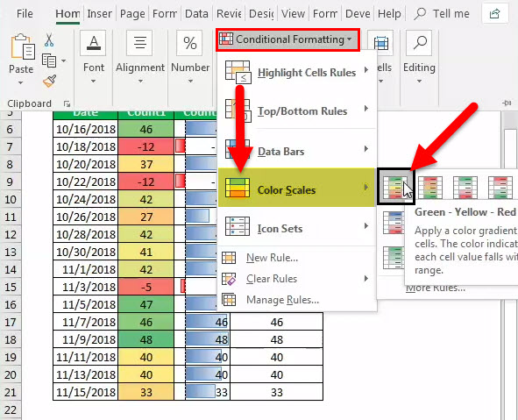Open the Number percent icon
Viewport: 518px width, 420px height.
coord(190,43)
